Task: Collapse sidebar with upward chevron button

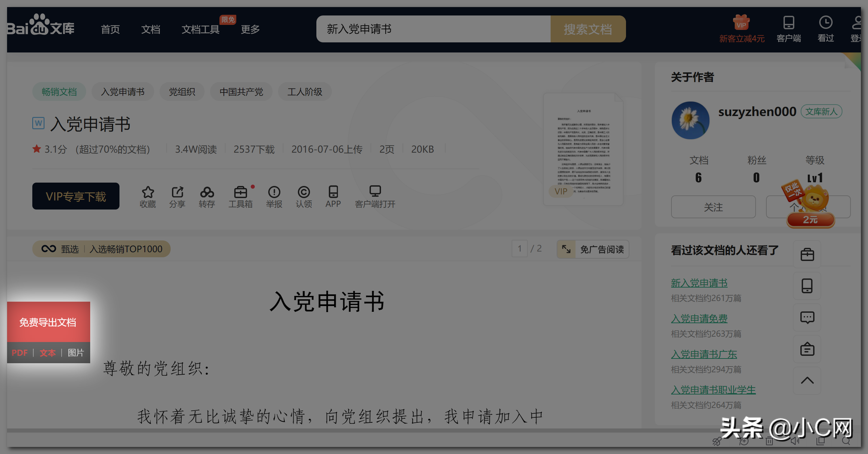Action: click(807, 381)
